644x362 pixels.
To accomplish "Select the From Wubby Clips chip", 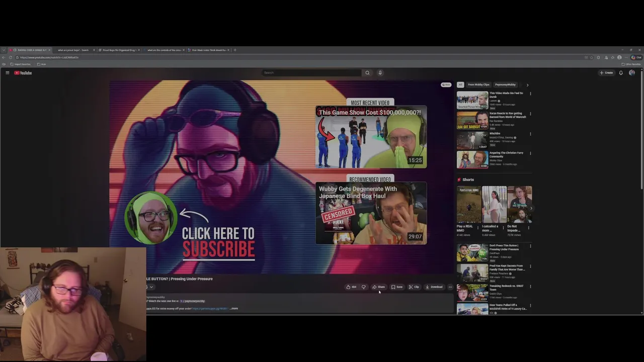I will (x=478, y=85).
